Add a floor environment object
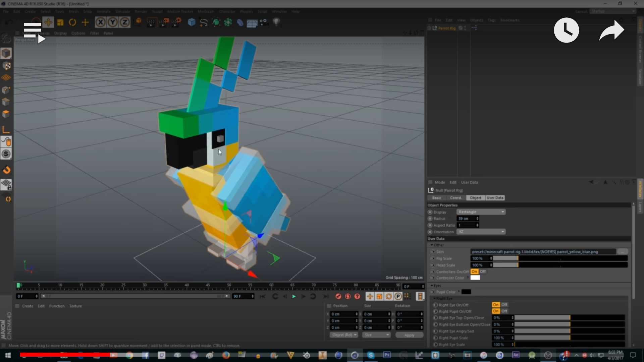Viewport: 644px width, 362px height. pos(252,23)
